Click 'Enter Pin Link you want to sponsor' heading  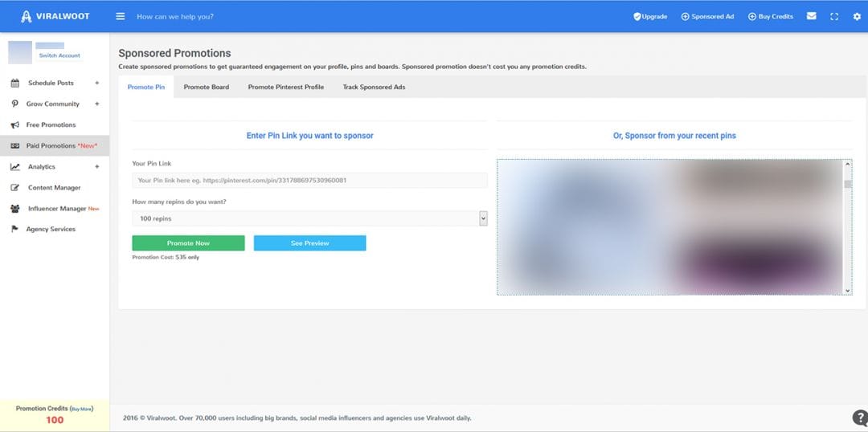[x=309, y=136]
